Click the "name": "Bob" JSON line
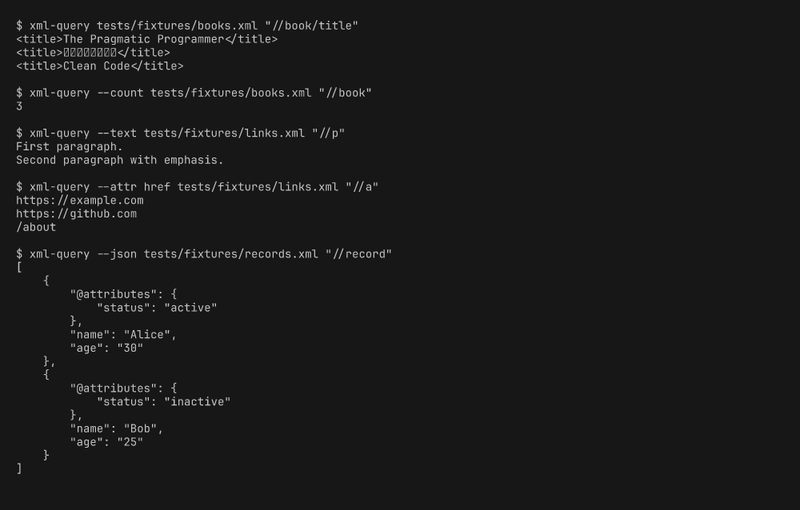 click(117, 429)
